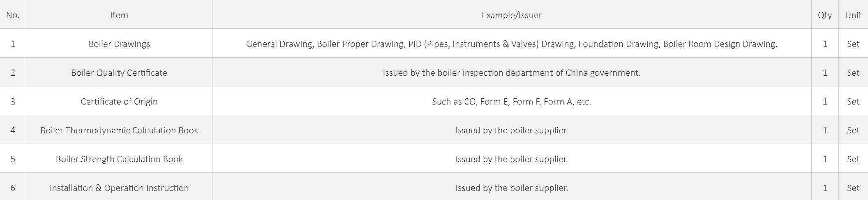Click the "Boiler Drawings" item cell
This screenshot has height=200, width=868.
click(119, 44)
